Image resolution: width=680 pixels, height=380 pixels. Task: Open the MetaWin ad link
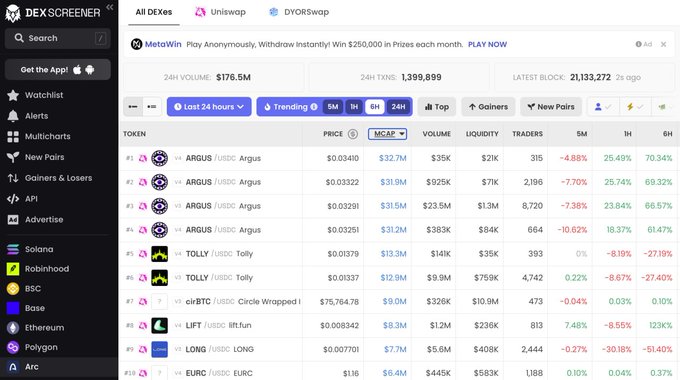pyautogui.click(x=163, y=44)
